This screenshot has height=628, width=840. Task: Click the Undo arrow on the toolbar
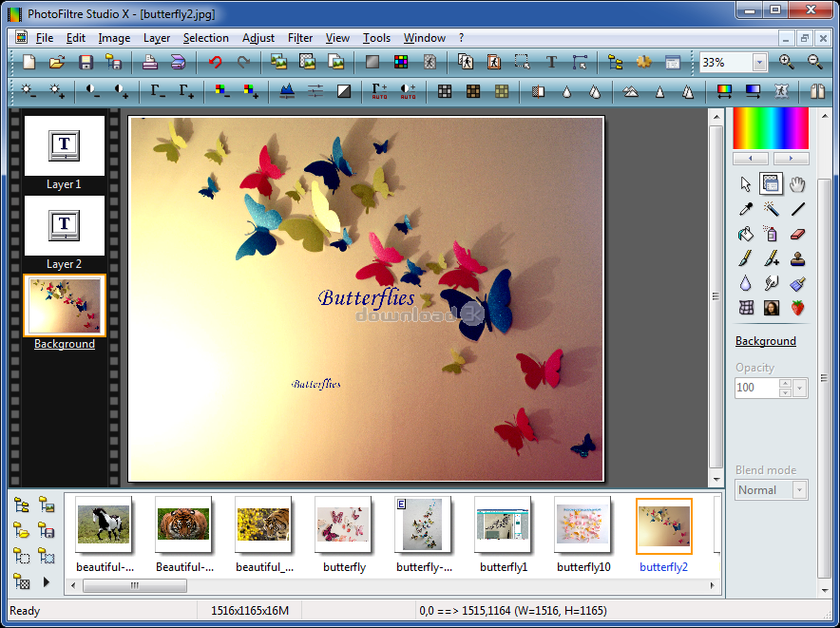coord(213,62)
